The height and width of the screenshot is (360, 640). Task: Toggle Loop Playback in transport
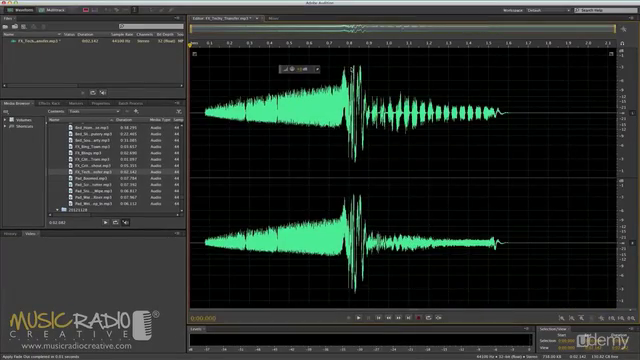(429, 318)
